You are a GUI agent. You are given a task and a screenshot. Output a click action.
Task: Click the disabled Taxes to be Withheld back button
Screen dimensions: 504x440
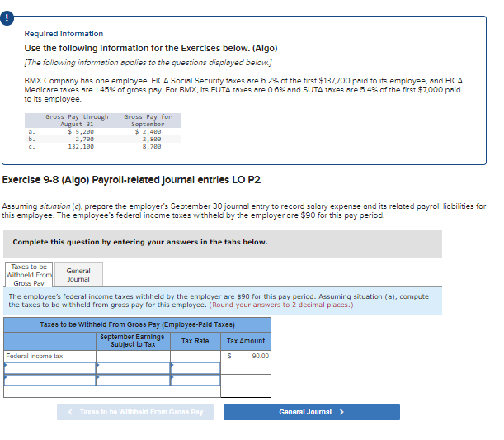click(135, 412)
